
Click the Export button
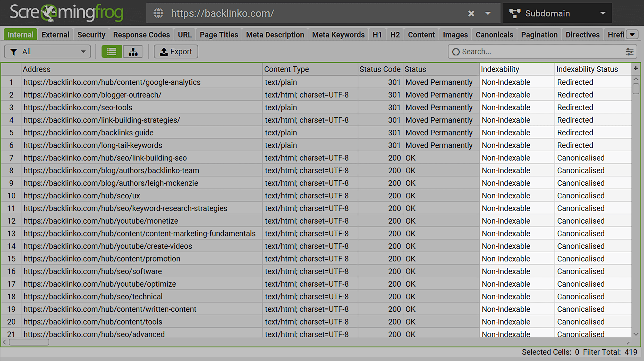click(176, 51)
